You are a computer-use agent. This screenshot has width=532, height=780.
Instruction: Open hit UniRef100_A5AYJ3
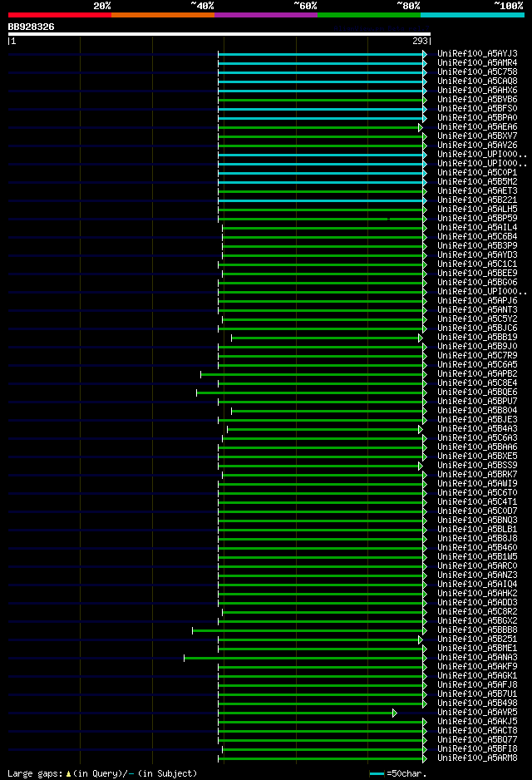[x=477, y=53]
